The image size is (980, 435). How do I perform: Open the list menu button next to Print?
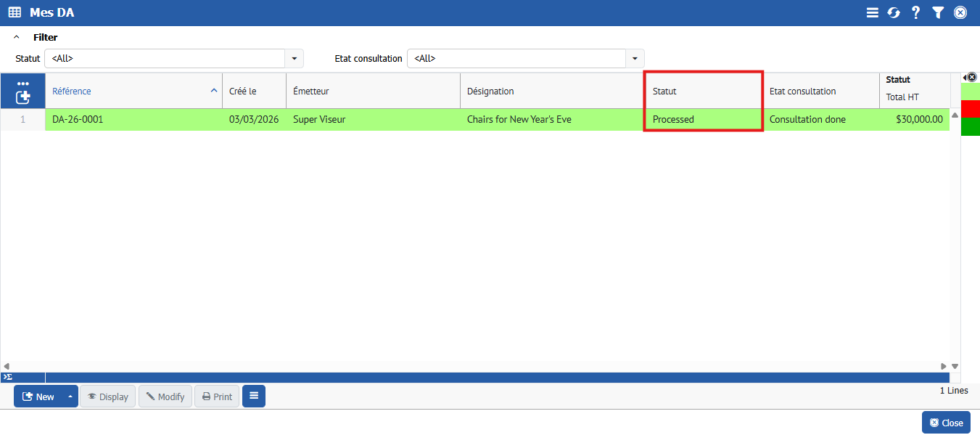point(254,396)
